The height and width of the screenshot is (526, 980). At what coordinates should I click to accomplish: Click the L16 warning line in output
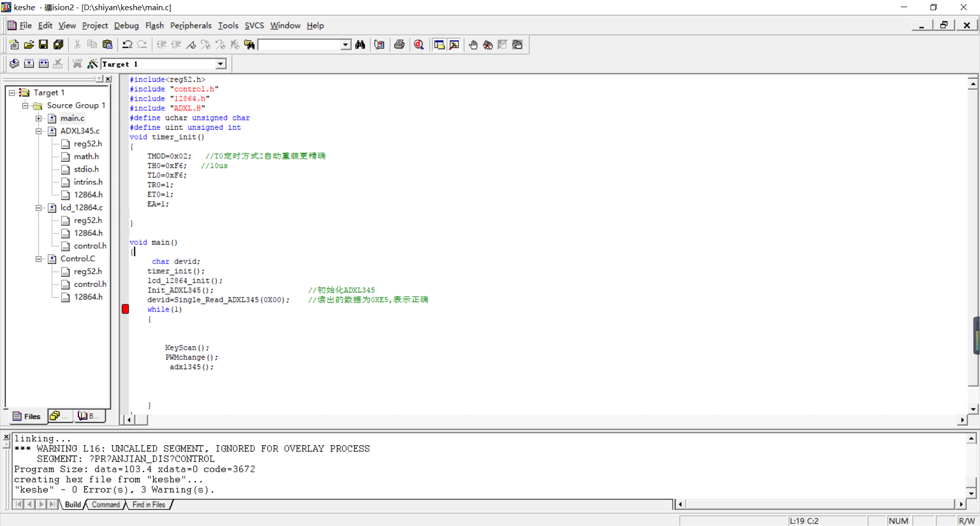(192, 448)
